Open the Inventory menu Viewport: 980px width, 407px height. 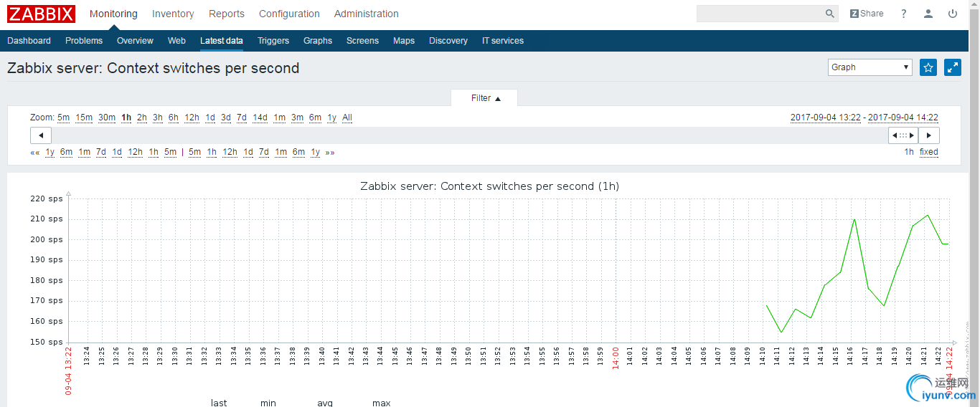173,14
